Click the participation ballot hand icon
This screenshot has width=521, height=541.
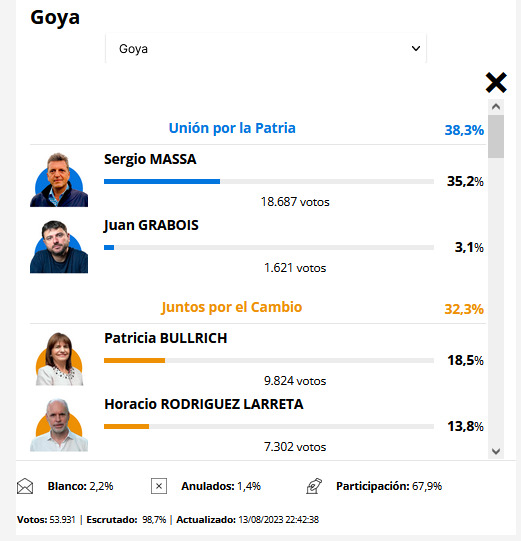314,486
